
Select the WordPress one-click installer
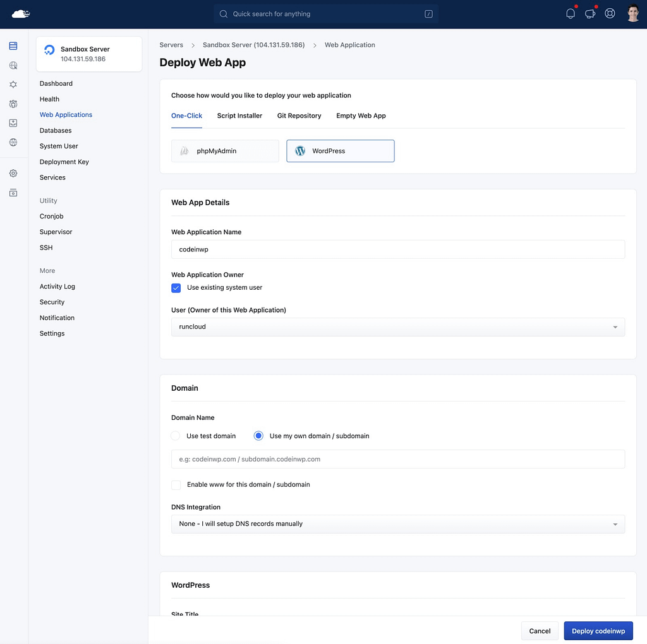click(x=340, y=151)
